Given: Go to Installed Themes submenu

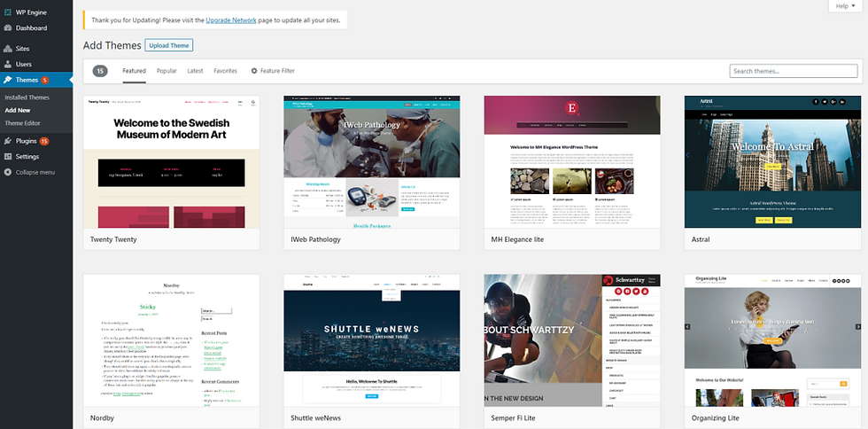Looking at the screenshot, I should pos(27,97).
